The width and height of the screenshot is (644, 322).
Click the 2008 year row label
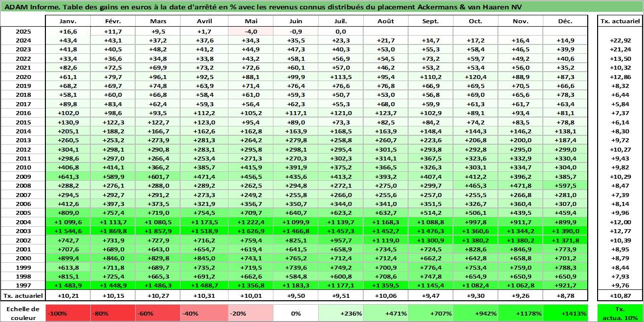tap(23, 186)
